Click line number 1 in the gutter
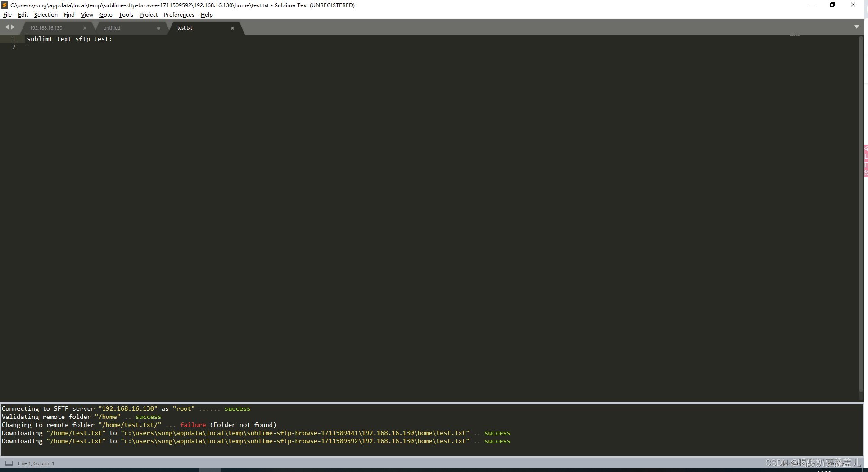The height and width of the screenshot is (472, 868). click(x=14, y=39)
